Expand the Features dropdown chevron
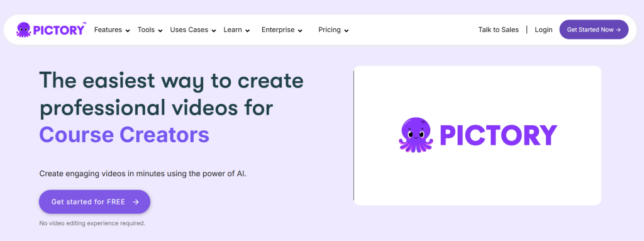The height and width of the screenshot is (241, 644). (128, 30)
